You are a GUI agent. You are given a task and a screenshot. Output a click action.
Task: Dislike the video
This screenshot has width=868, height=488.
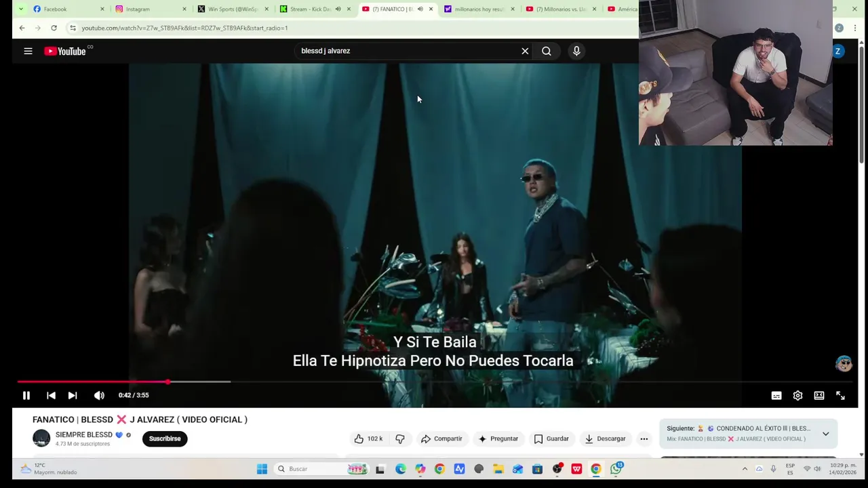pos(400,439)
